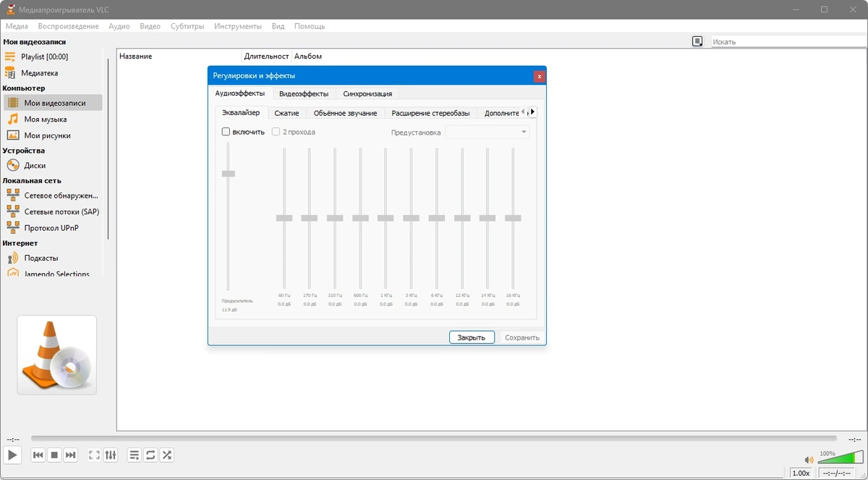Click the Искать search field
The image size is (868, 480).
click(x=787, y=42)
